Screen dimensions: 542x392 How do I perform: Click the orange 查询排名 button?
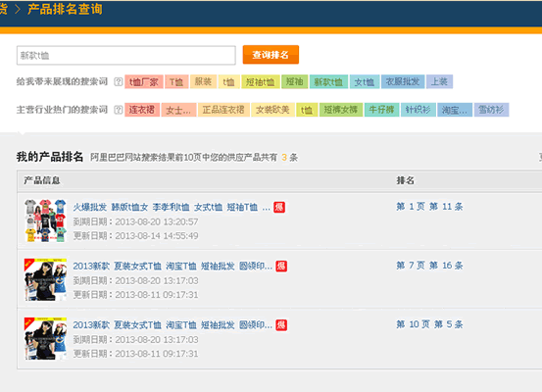pyautogui.click(x=271, y=55)
